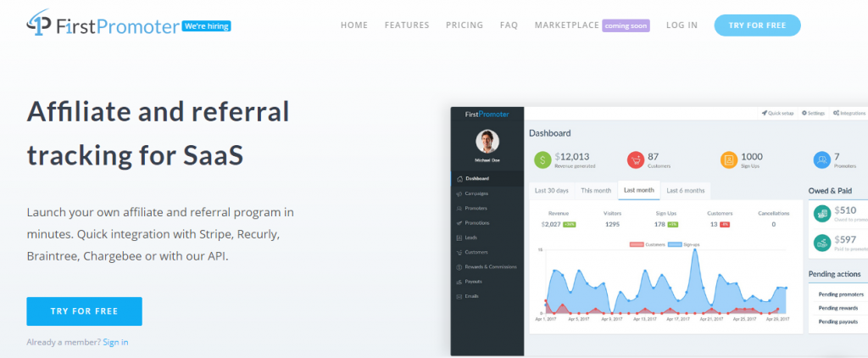Open MARKETPLACE in the top navigation
The width and height of the screenshot is (868, 358).
click(x=567, y=25)
